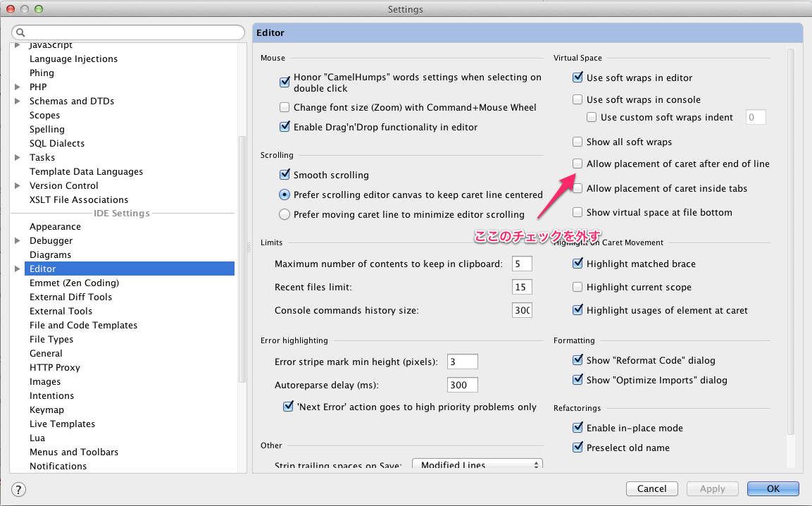
Task: Click the search magnifier icon in settings search
Action: click(20, 33)
